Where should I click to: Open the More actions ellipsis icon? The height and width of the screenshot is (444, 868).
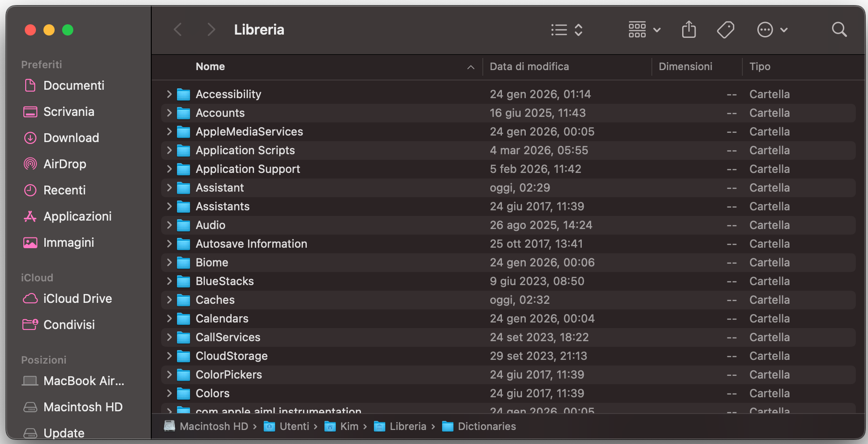coord(765,29)
